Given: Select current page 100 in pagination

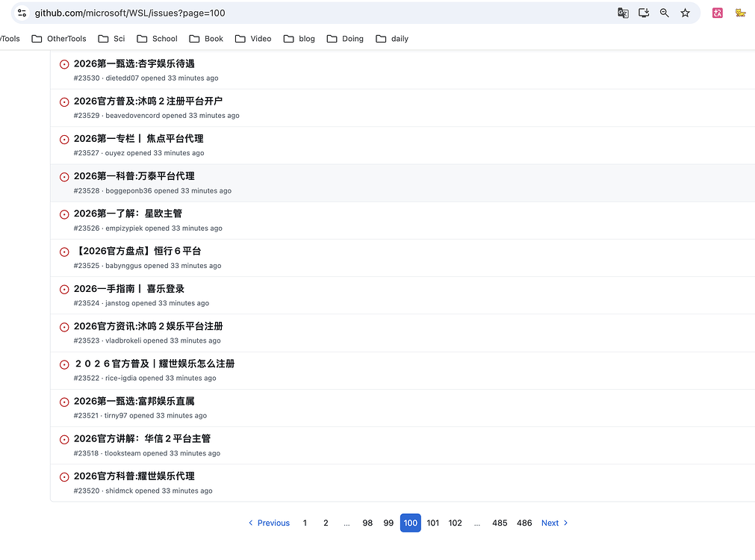Looking at the screenshot, I should [410, 523].
